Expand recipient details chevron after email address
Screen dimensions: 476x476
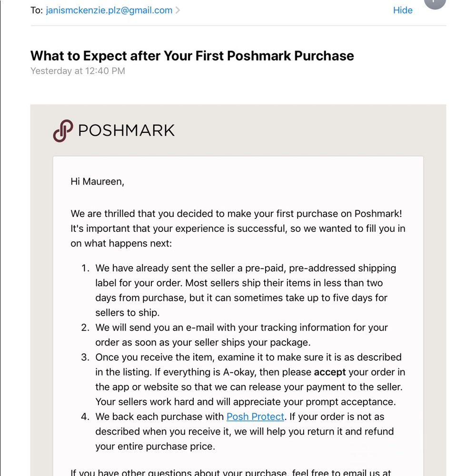click(x=178, y=10)
